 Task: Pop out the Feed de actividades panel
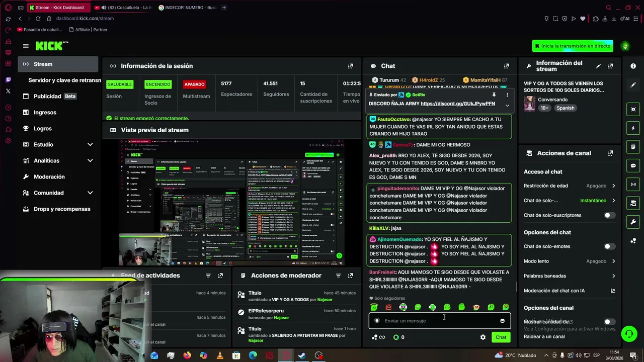tap(220, 276)
